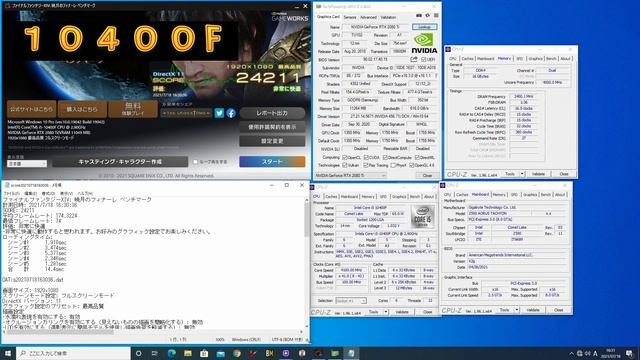Click the 設定変更 button in benchmark

pos(272,141)
